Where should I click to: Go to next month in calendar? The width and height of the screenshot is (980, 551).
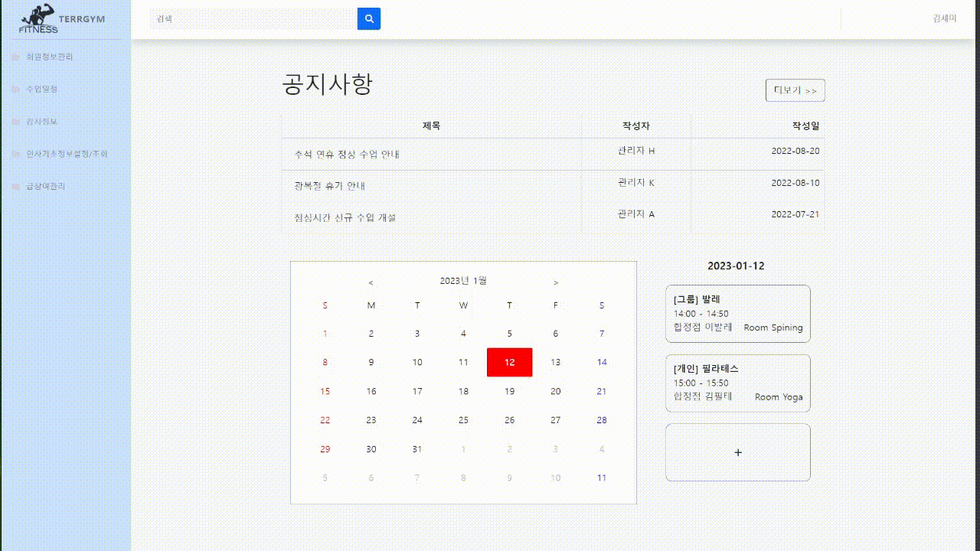pos(556,282)
